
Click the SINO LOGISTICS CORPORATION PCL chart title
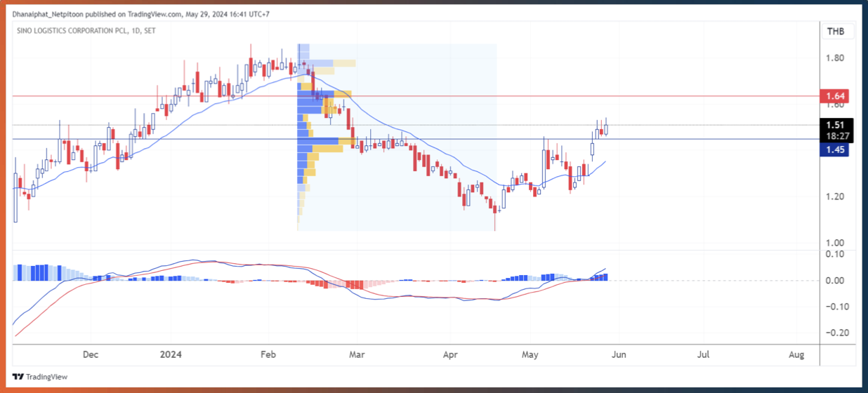click(87, 31)
